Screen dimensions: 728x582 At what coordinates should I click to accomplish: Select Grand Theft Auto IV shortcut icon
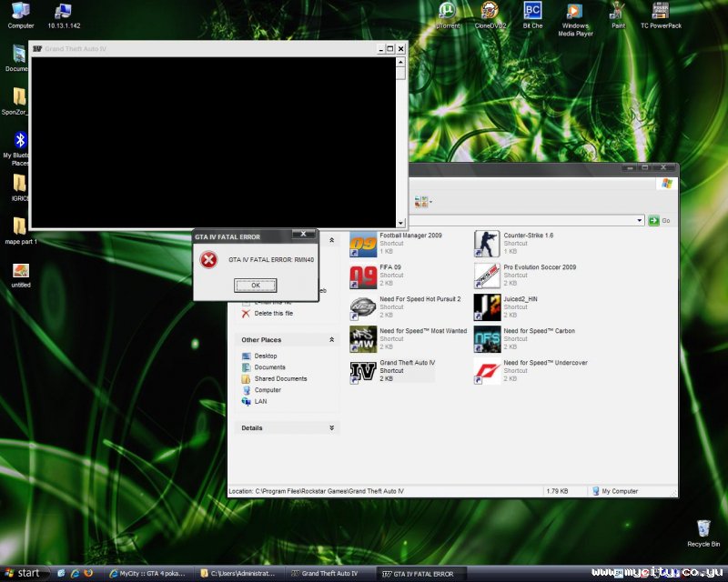click(x=364, y=371)
